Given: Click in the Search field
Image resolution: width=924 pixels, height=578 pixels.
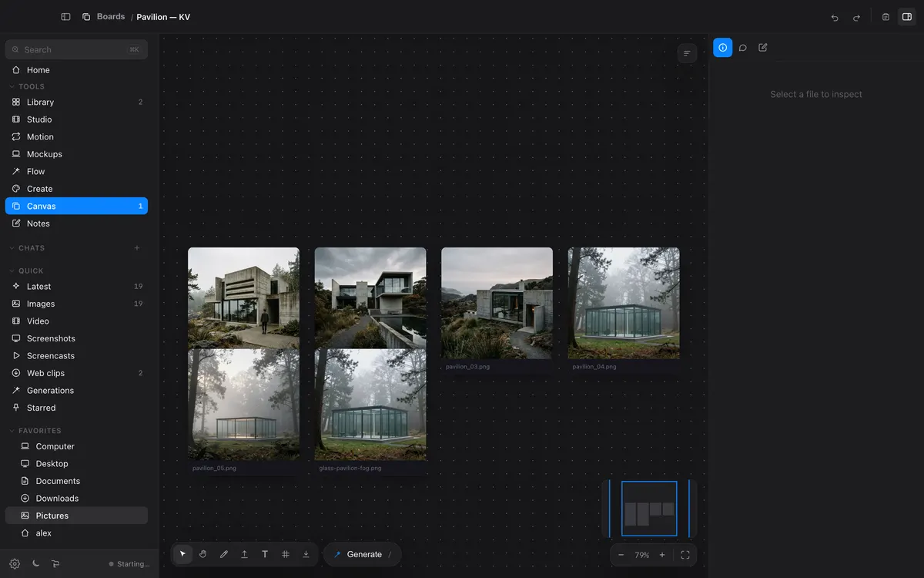Looking at the screenshot, I should (x=76, y=49).
